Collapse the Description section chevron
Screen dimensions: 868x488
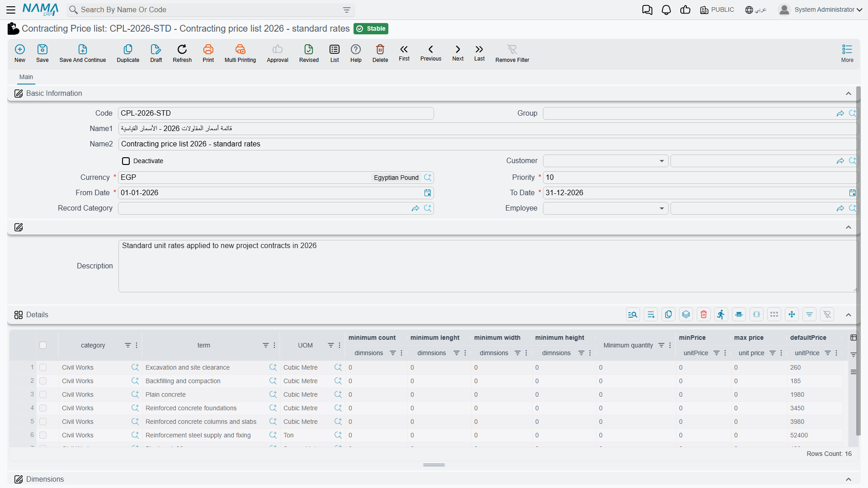(849, 227)
